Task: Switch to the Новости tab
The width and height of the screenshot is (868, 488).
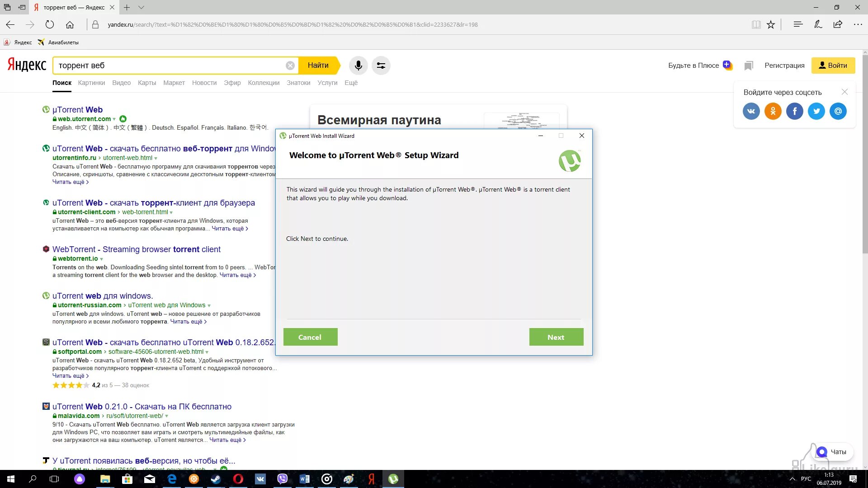Action: pos(204,83)
